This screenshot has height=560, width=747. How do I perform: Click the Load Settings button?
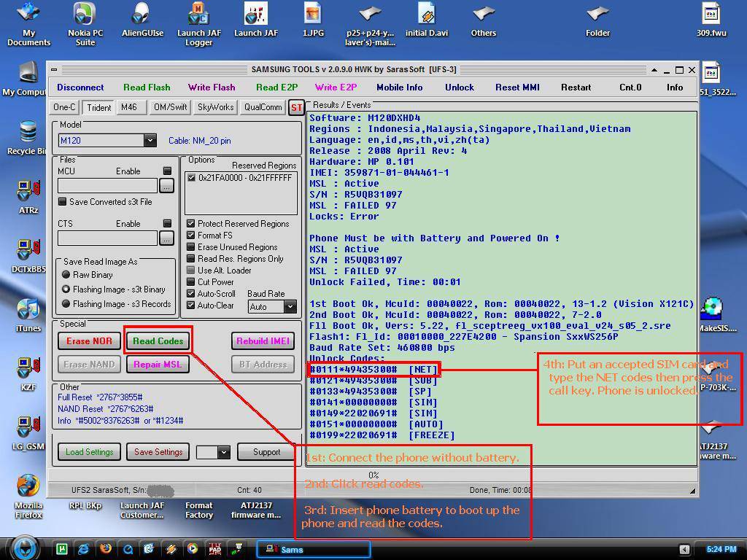point(90,452)
